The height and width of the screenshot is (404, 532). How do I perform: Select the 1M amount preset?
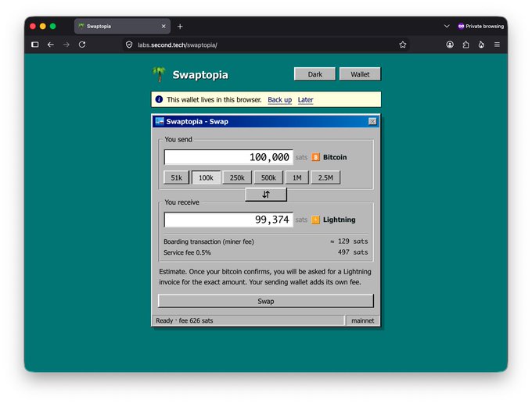[x=297, y=177]
